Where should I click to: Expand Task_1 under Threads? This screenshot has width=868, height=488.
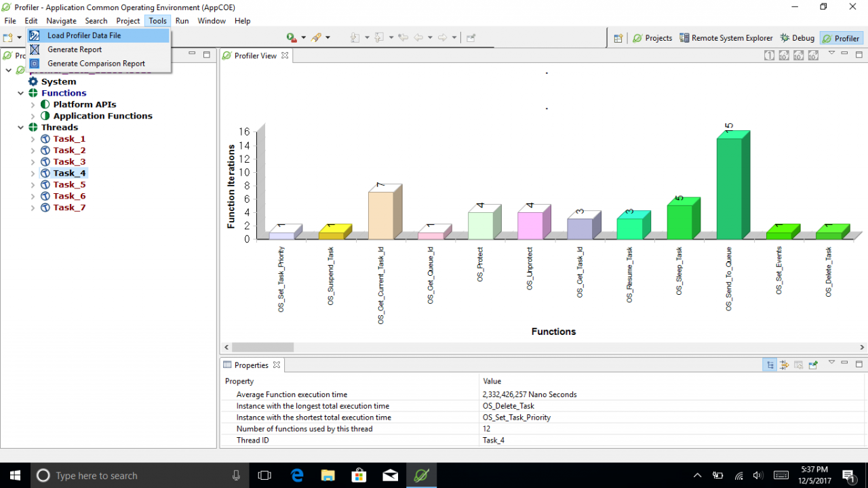31,138
